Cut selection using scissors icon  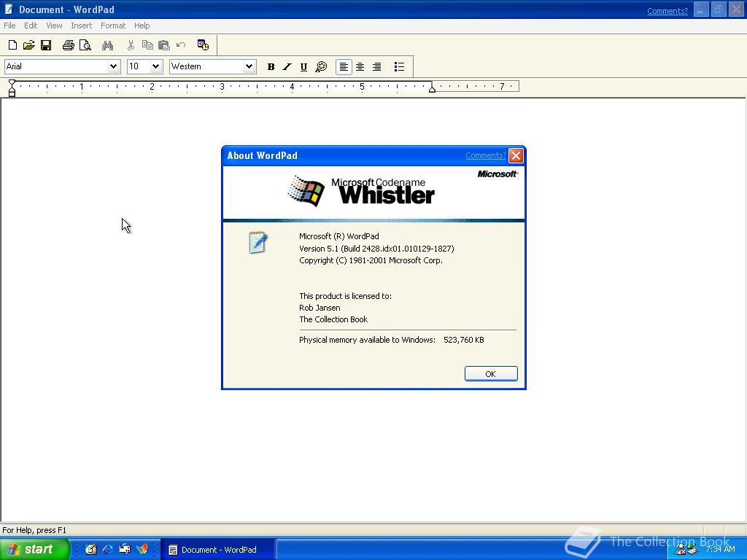click(131, 44)
